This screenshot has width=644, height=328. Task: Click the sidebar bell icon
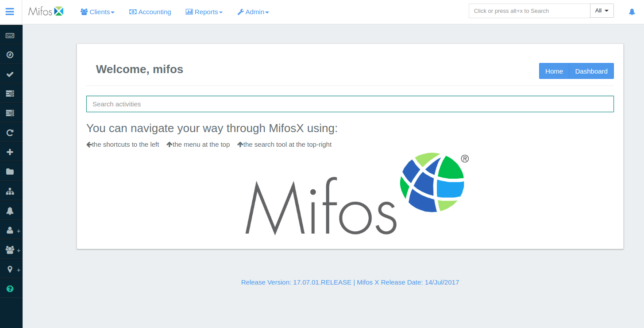[x=10, y=211]
